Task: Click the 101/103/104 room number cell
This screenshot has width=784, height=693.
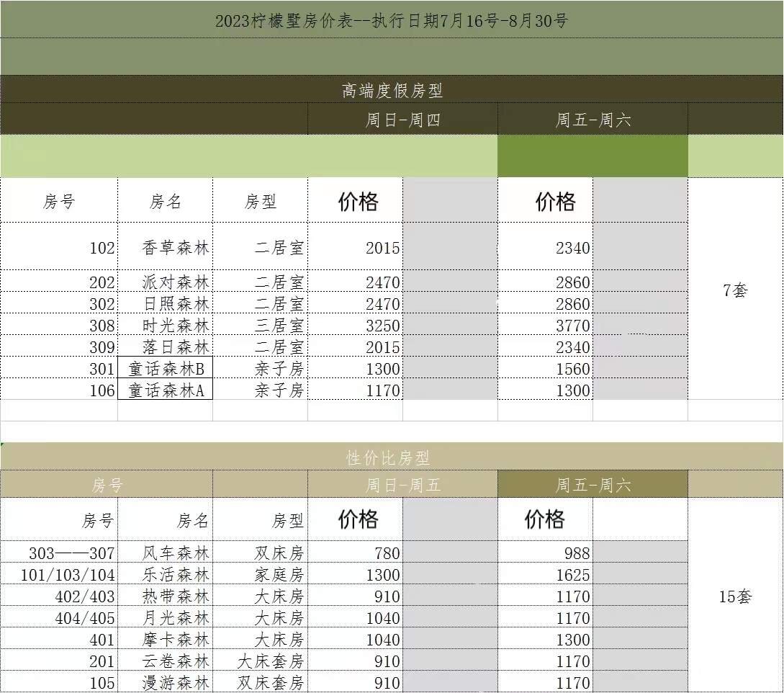Action: pos(60,575)
